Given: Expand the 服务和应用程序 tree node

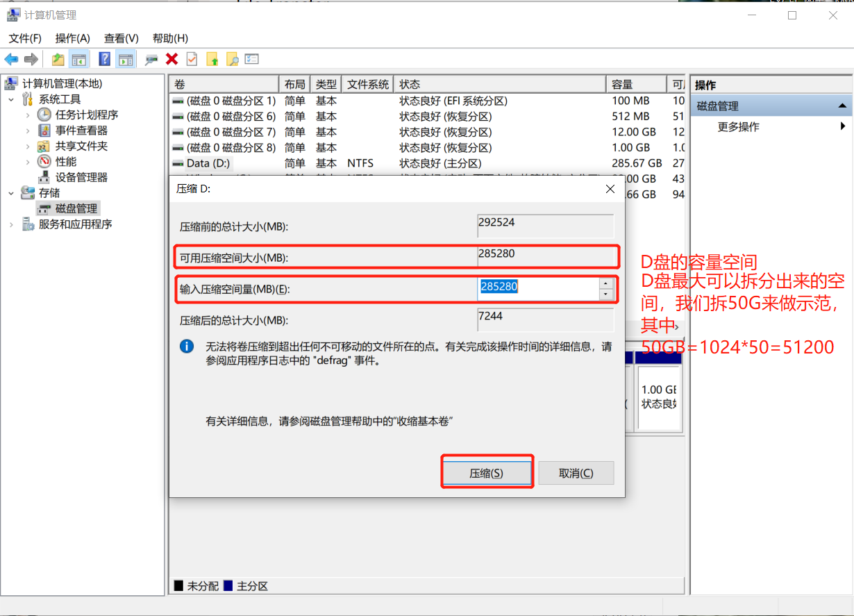Looking at the screenshot, I should coord(11,224).
